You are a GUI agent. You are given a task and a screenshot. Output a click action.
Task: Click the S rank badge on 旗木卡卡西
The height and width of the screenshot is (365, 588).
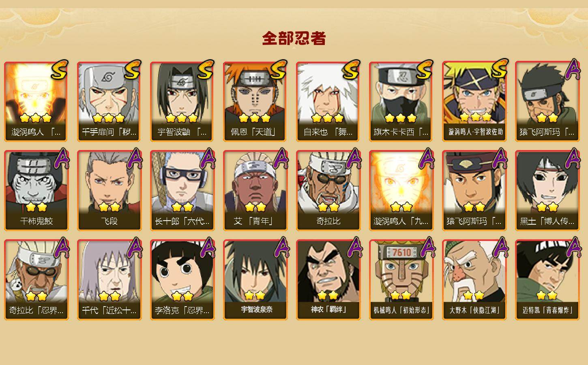[x=425, y=70]
